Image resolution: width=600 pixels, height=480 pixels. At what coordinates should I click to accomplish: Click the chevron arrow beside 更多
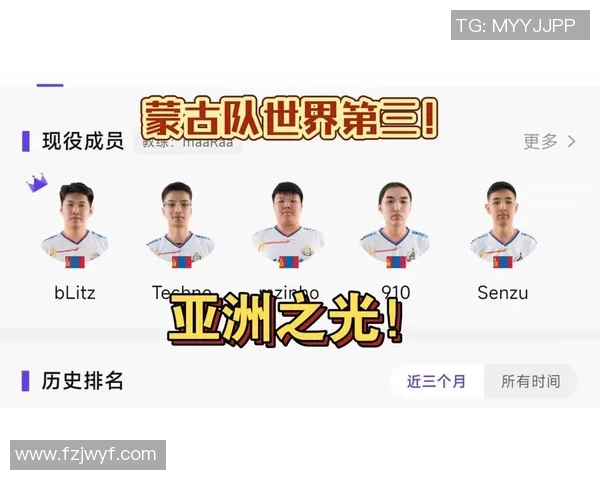coord(572,141)
